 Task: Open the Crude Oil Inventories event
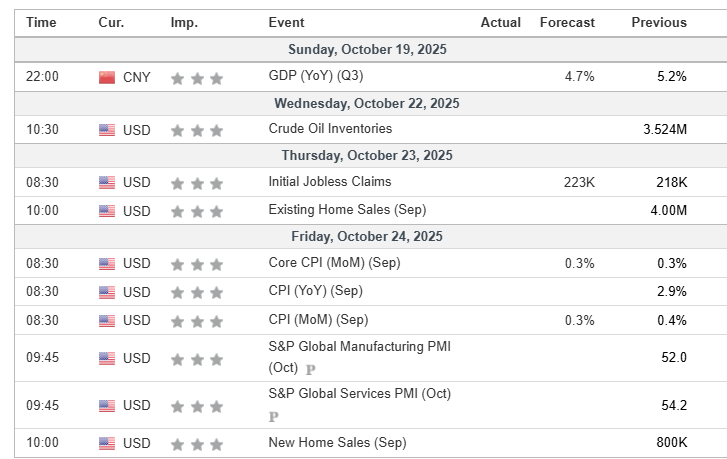(330, 129)
